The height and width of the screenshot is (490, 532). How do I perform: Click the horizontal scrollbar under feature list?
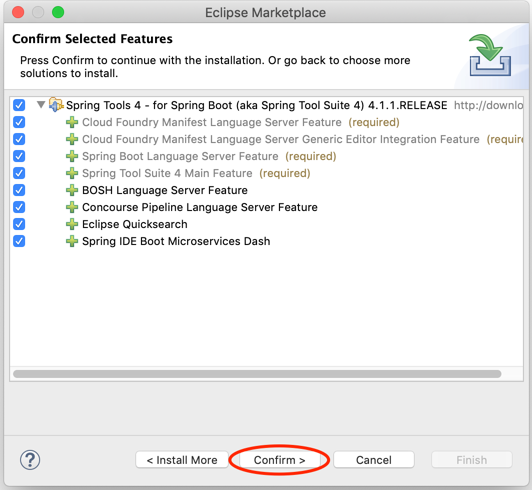click(257, 374)
